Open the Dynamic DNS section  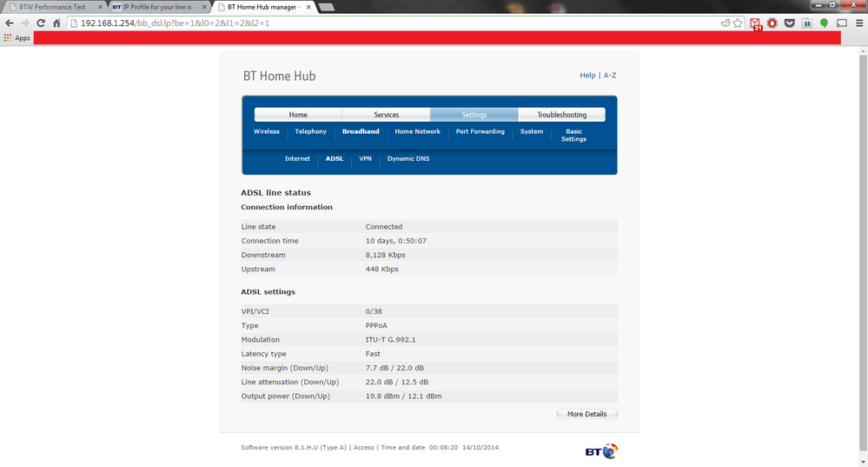click(408, 159)
